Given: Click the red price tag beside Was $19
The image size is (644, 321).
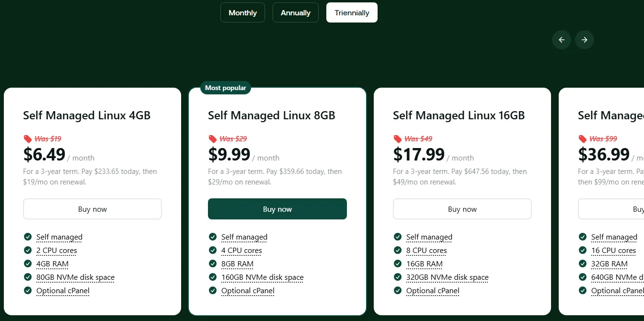Looking at the screenshot, I should click(27, 139).
